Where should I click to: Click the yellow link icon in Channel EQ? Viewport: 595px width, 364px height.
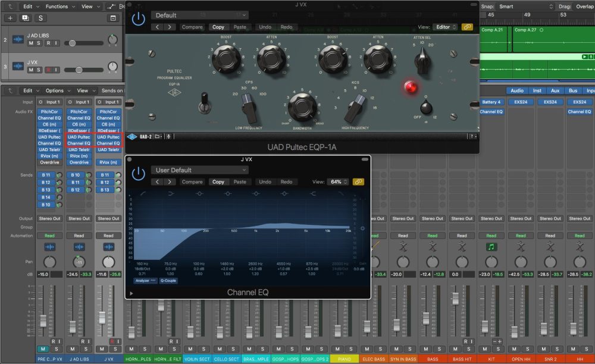tap(358, 181)
